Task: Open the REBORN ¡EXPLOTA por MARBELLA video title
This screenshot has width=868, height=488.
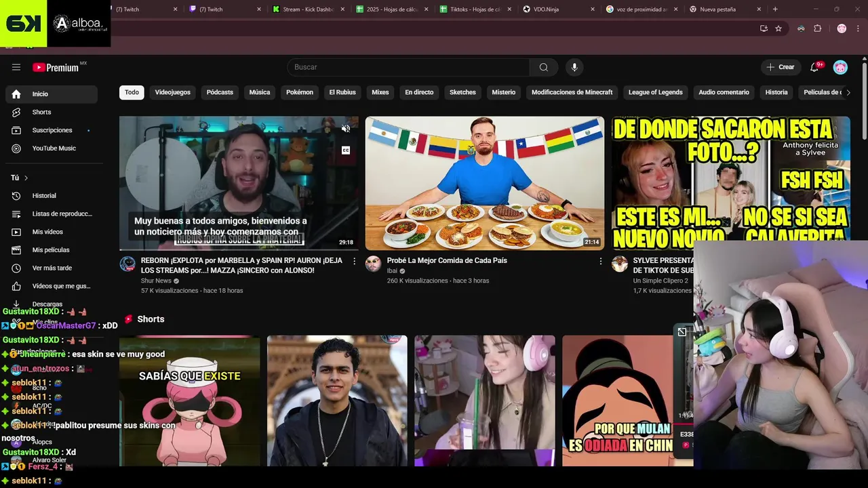Action: point(241,265)
